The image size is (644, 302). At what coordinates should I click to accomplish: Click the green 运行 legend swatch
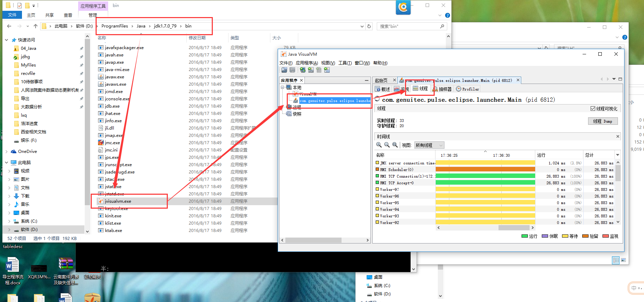click(524, 236)
